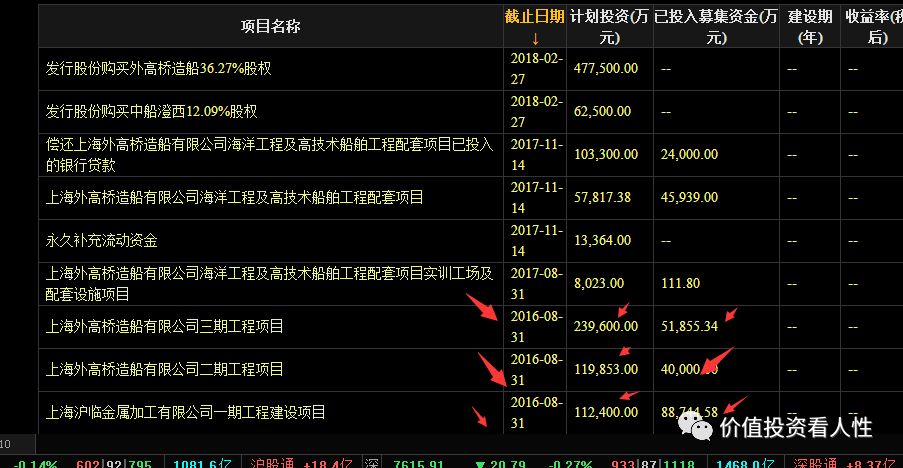
Task: Click planned investment value 57,817.38
Action: 602,197
